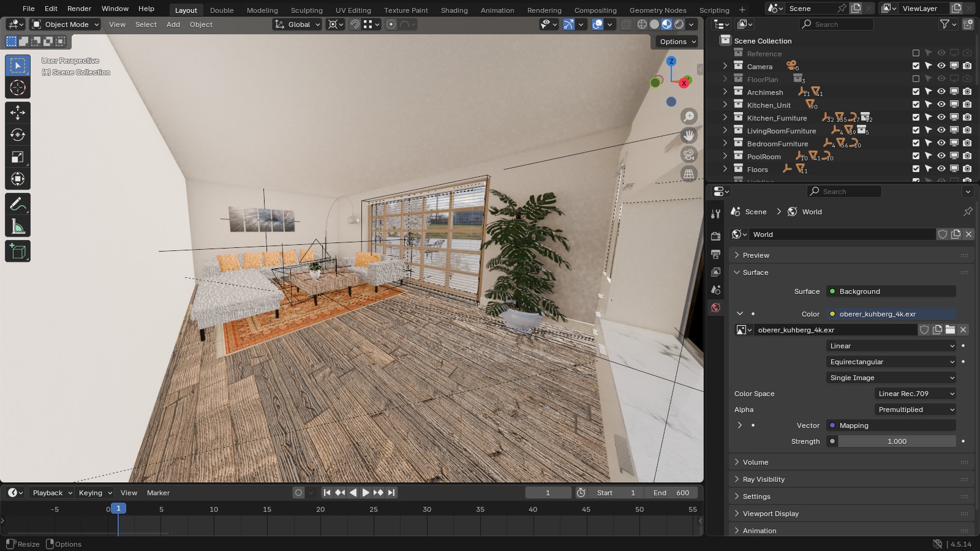Open the Render properties tab icon
This screenshot has width=980, height=551.
click(x=715, y=236)
